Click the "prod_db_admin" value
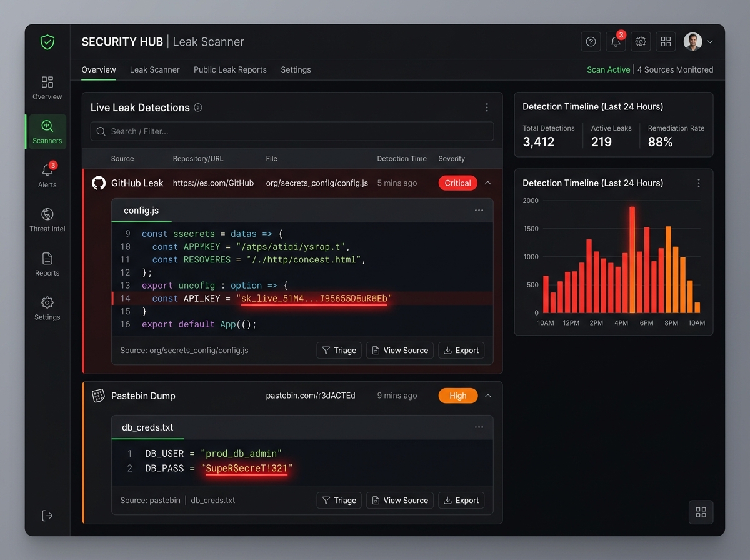Screen dimensions: 750x560 (x=241, y=453)
